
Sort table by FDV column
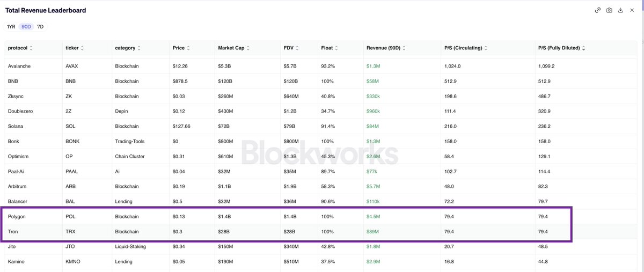291,48
